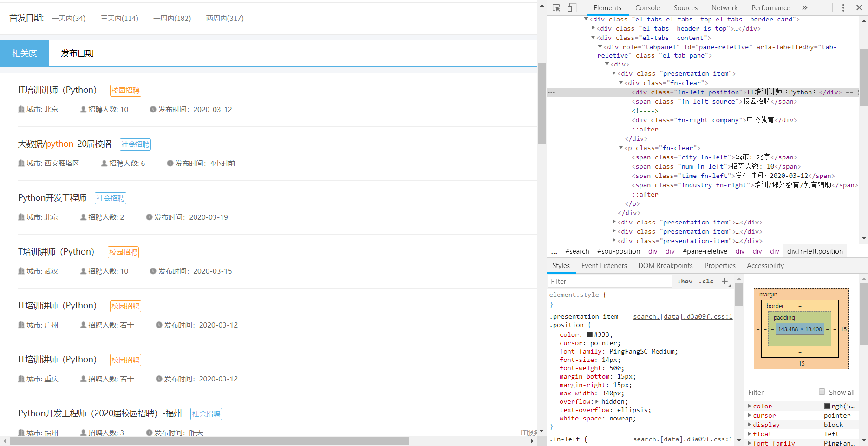Image resolution: width=868 pixels, height=446 pixels.
Task: Filter by 一周内(182) date
Action: point(172,18)
